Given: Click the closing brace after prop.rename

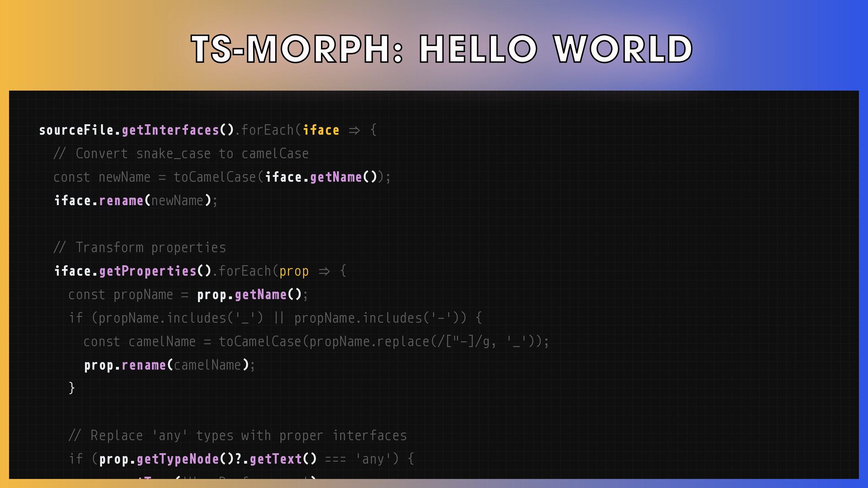Looking at the screenshot, I should pyautogui.click(x=71, y=388).
